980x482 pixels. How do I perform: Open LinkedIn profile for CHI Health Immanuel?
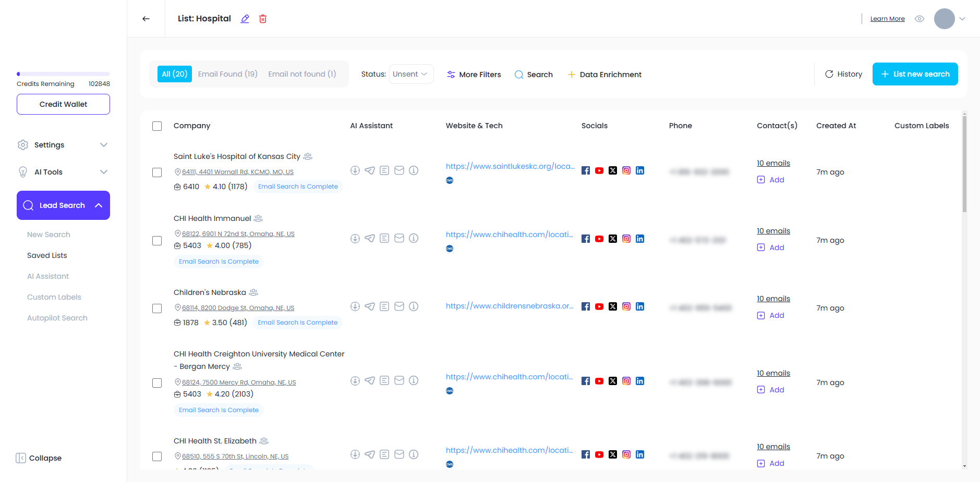coord(640,239)
